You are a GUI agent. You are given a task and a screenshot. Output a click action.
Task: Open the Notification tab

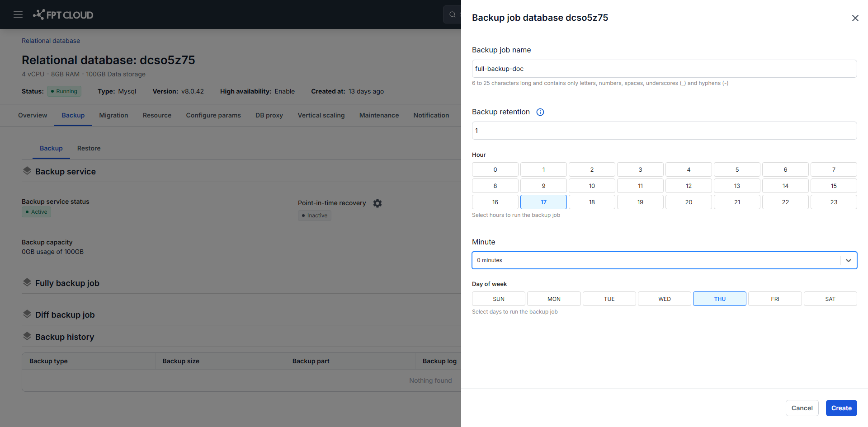pos(431,115)
